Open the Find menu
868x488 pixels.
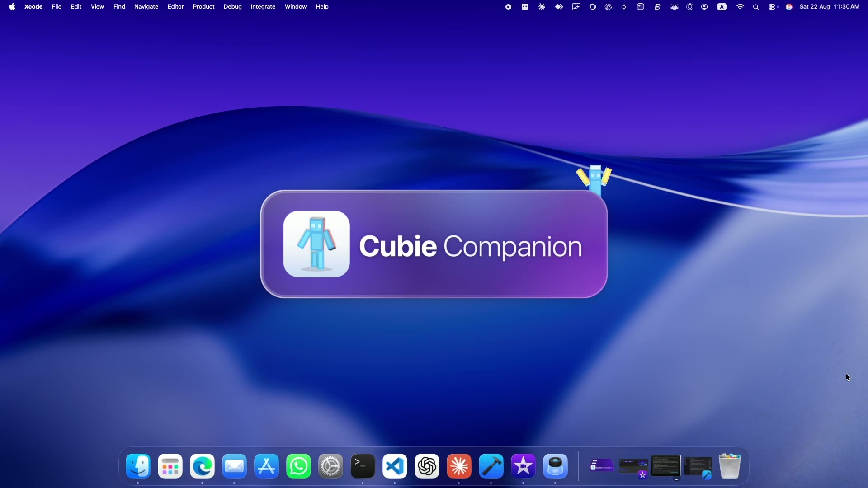(119, 7)
